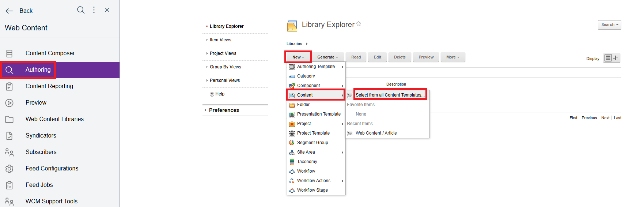Mark Library Explorer as favorite star
Image resolution: width=644 pixels, height=207 pixels.
(359, 24)
